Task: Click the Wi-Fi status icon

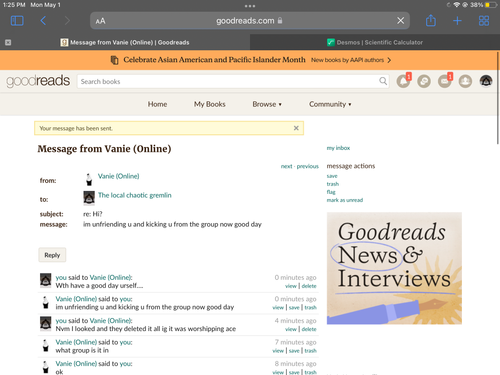Action: click(457, 5)
